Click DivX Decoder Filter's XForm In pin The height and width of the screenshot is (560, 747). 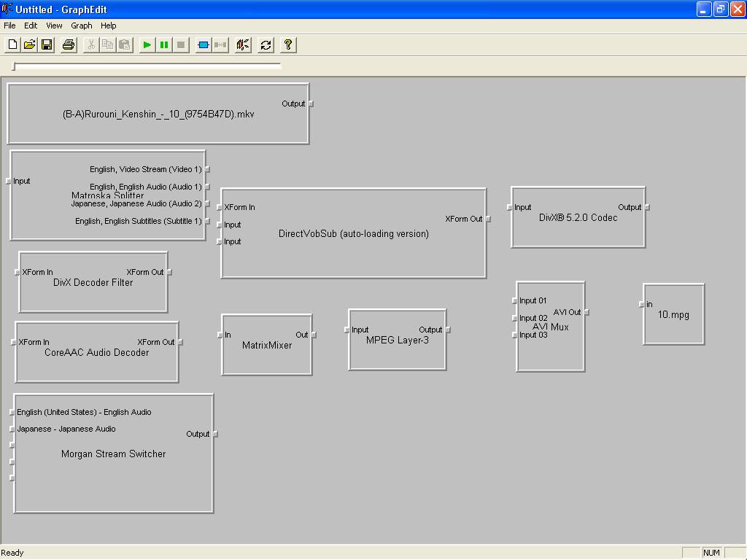[x=18, y=273]
